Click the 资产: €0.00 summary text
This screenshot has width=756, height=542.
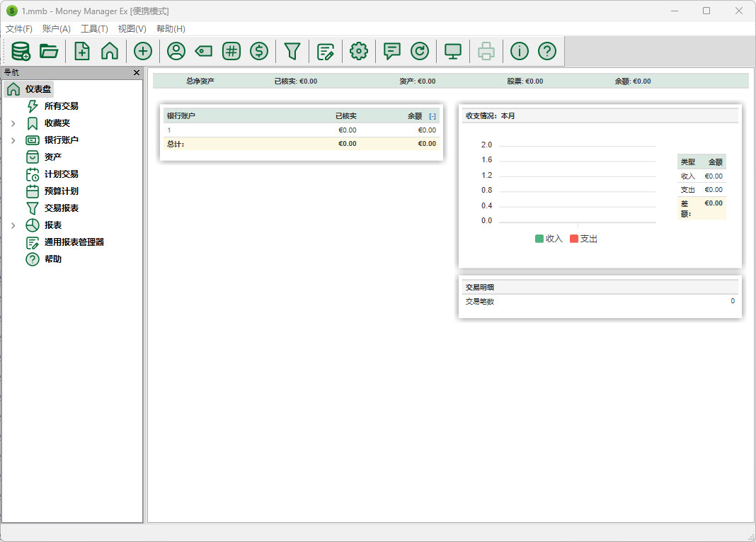click(x=417, y=81)
